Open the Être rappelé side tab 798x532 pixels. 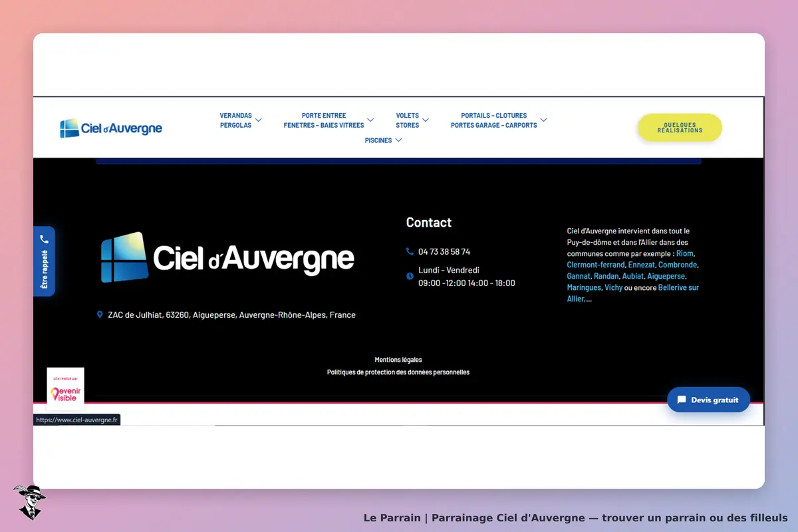[44, 261]
